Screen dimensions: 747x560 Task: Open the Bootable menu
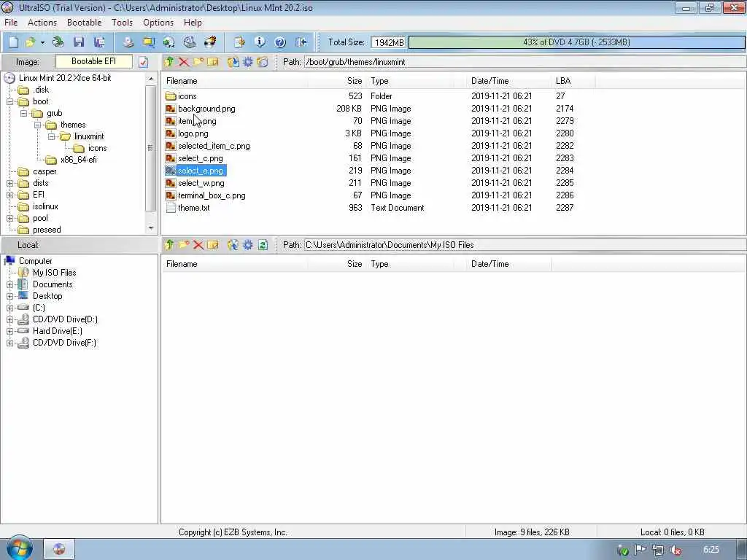point(85,23)
